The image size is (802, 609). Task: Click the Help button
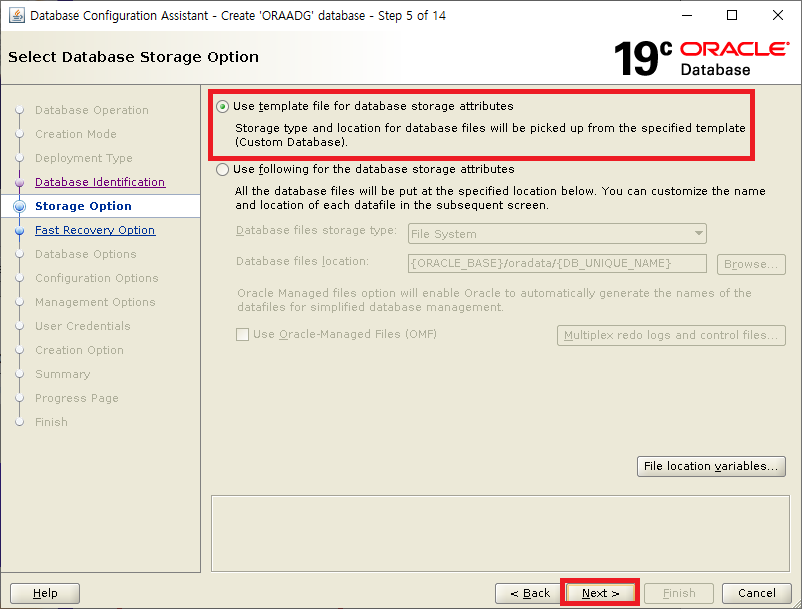(x=45, y=593)
